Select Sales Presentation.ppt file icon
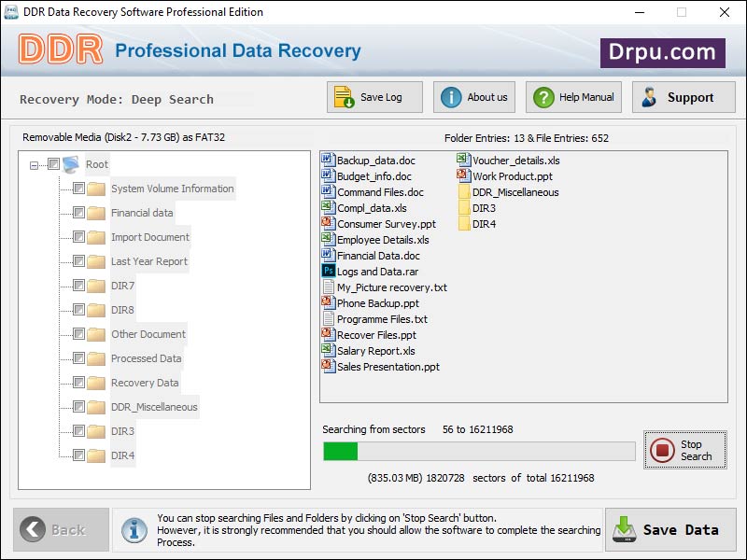This screenshot has height=560, width=747. (329, 366)
